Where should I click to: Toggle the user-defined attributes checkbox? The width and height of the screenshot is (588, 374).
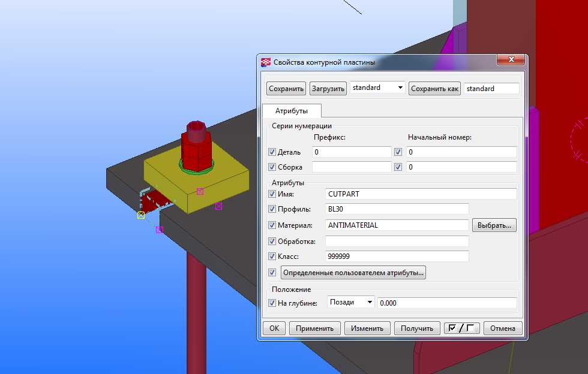[x=272, y=273]
